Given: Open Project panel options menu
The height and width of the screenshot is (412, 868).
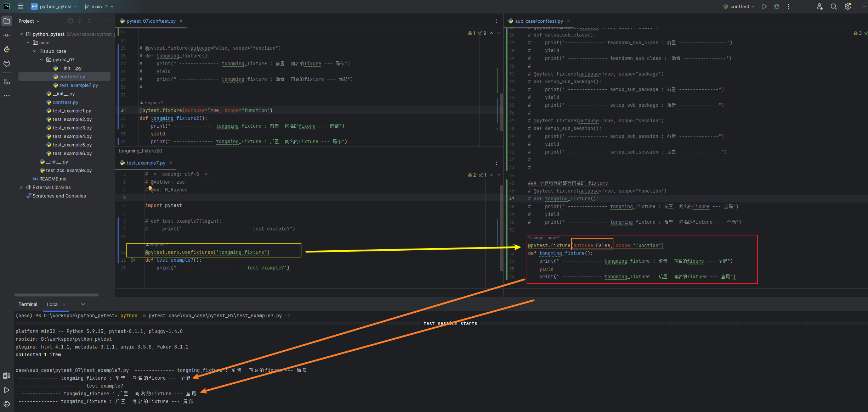Looking at the screenshot, I should (x=98, y=21).
